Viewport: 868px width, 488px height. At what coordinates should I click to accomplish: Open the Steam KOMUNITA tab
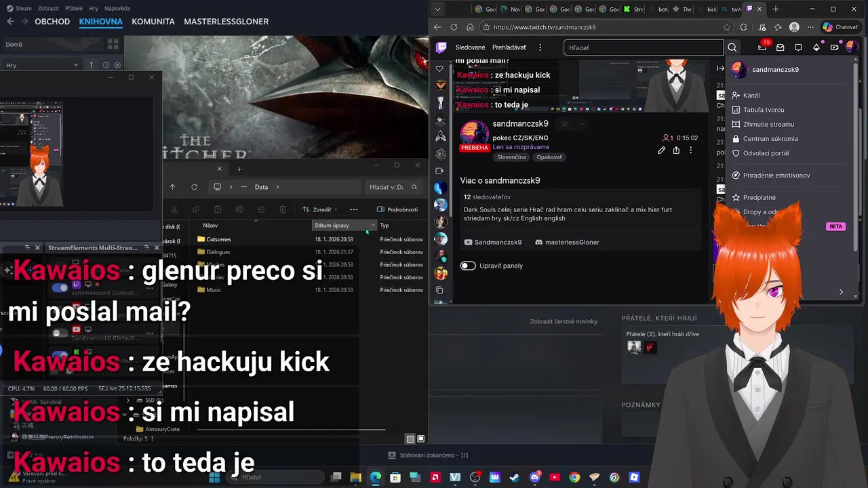pyautogui.click(x=153, y=22)
